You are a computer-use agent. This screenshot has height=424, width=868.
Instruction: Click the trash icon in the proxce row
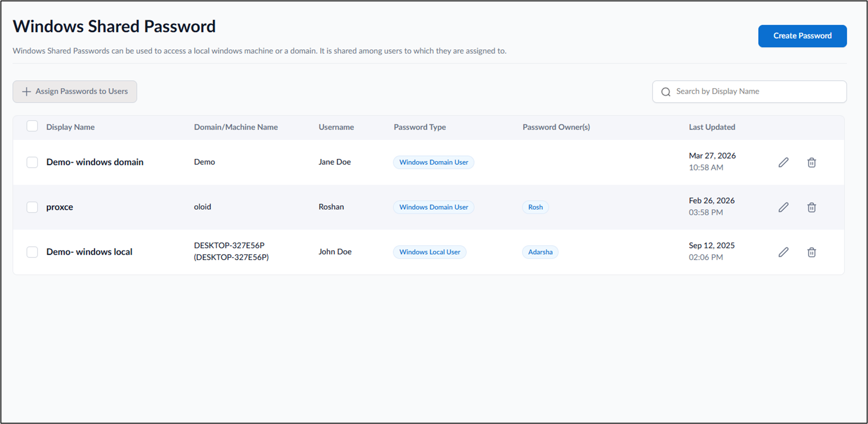click(x=811, y=207)
